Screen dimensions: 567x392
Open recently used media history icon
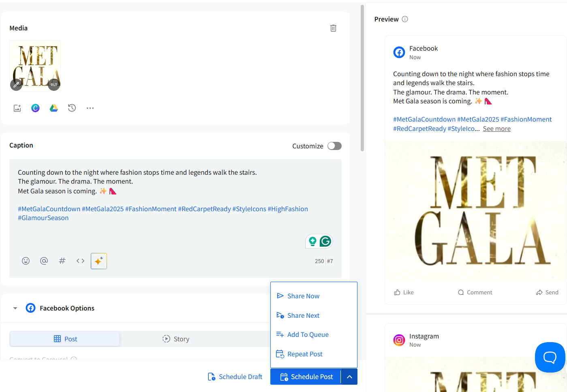(72, 108)
